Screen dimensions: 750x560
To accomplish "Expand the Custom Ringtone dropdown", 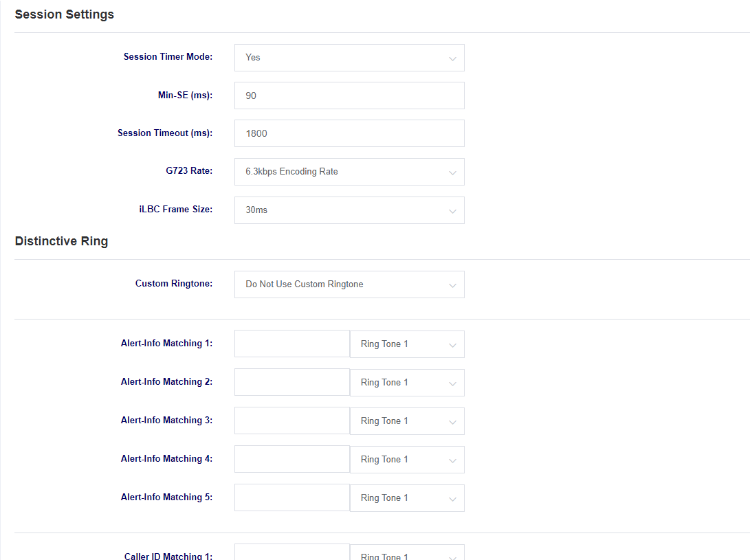I will [x=349, y=284].
